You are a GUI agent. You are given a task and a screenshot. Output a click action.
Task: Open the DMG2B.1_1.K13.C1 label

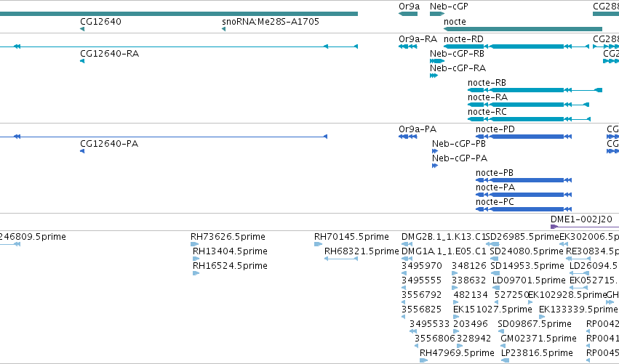pyautogui.click(x=444, y=237)
